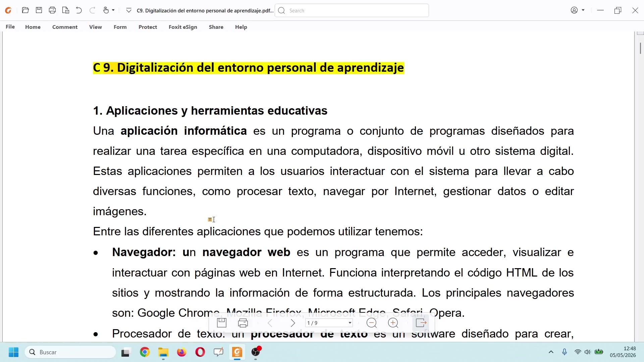
Task: Open the Snipping Tool taskbar icon
Action: [x=218, y=352]
